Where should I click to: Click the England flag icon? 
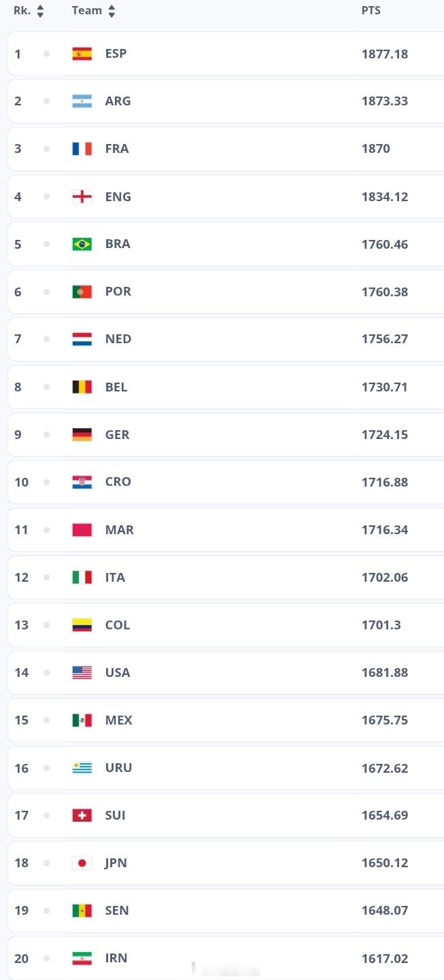[x=82, y=196]
